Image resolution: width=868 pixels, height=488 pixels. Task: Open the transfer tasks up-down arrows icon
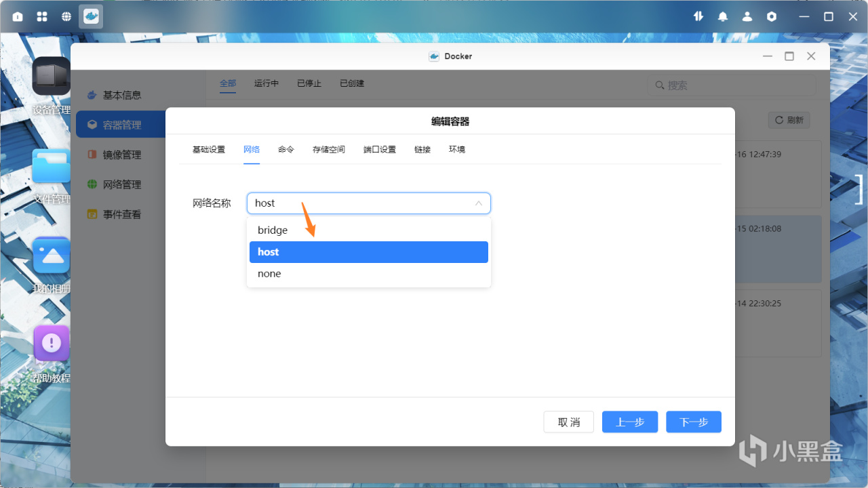tap(698, 16)
